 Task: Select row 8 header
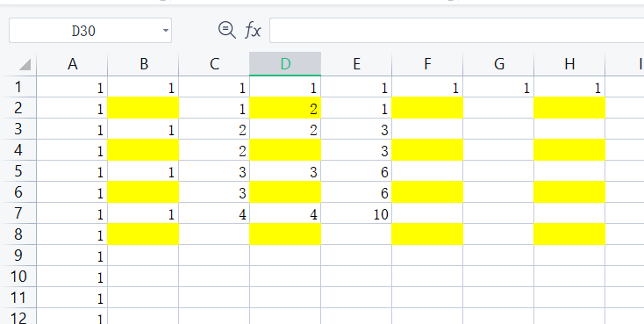tap(18, 234)
